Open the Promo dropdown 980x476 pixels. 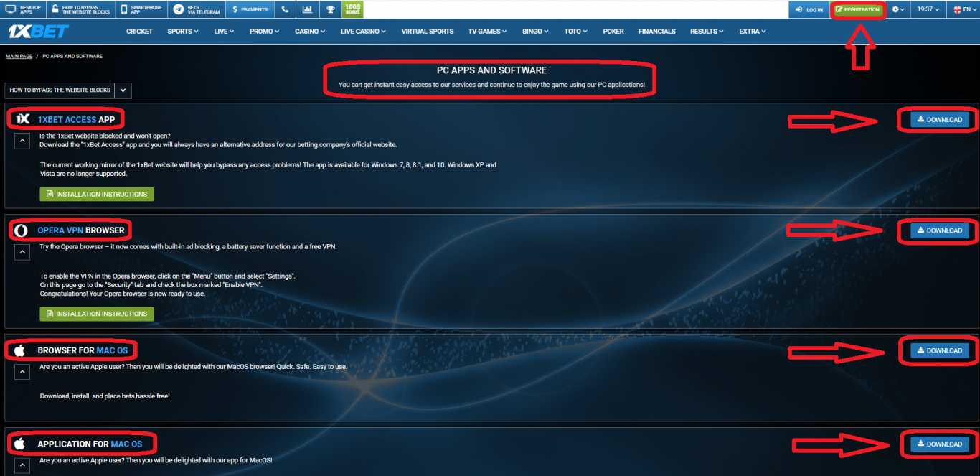(264, 32)
